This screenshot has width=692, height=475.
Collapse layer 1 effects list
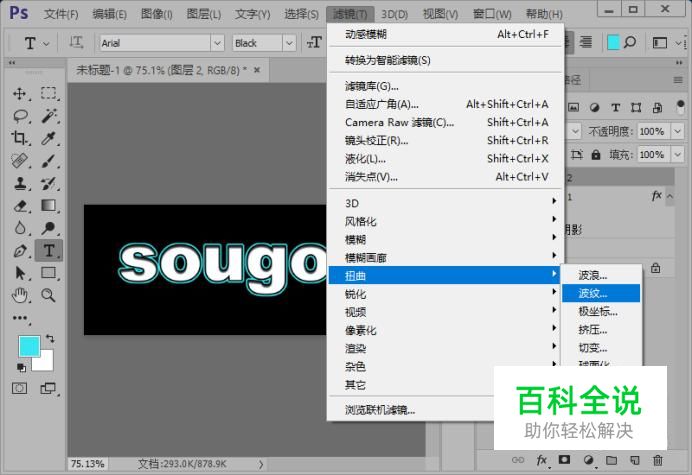tap(669, 196)
